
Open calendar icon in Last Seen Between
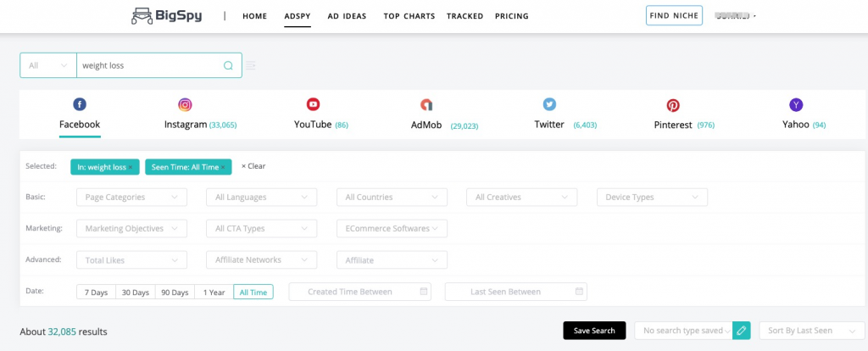click(579, 291)
